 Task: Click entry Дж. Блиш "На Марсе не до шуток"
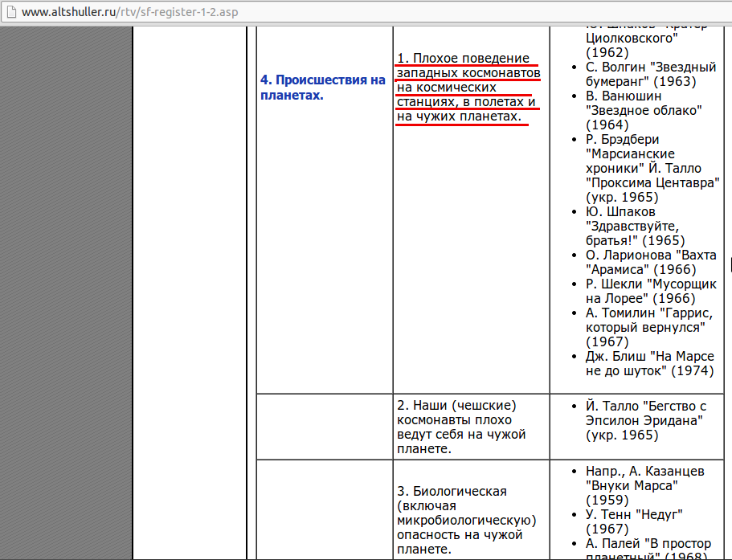pos(650,363)
